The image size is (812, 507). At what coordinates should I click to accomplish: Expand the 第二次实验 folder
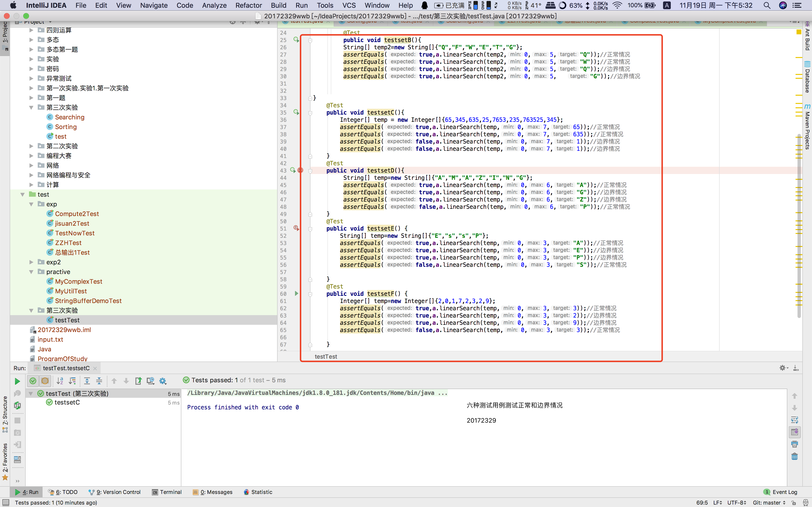coord(31,146)
